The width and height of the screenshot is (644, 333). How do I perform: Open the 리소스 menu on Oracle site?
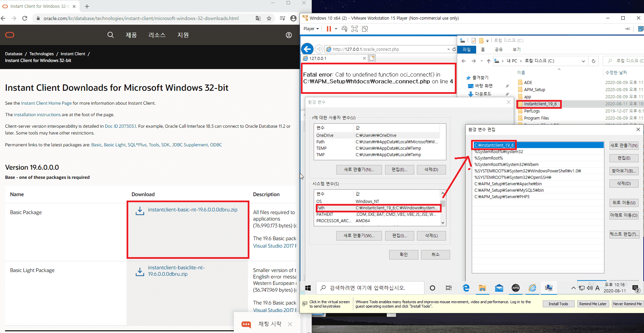coord(157,35)
